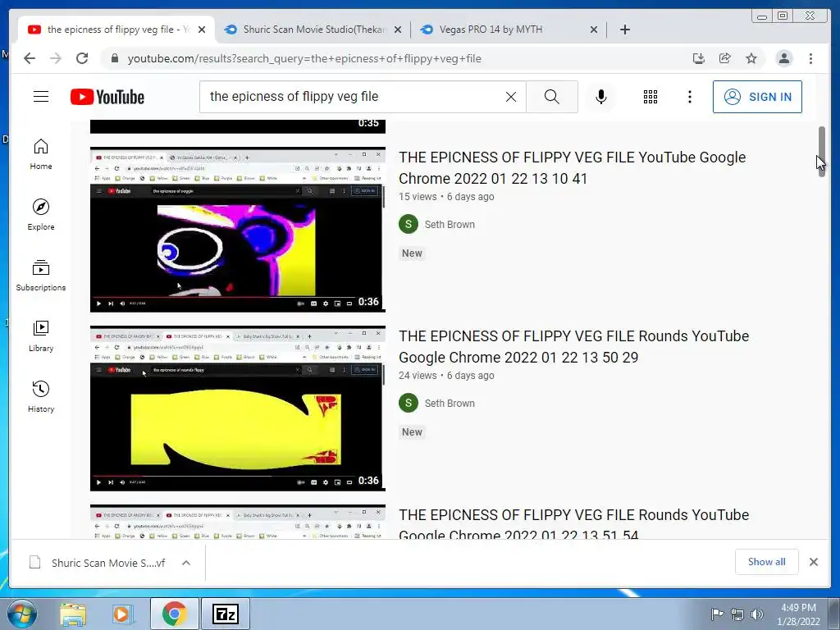The height and width of the screenshot is (630, 840).
Task: Click the volume speaker tray icon
Action: tap(757, 614)
